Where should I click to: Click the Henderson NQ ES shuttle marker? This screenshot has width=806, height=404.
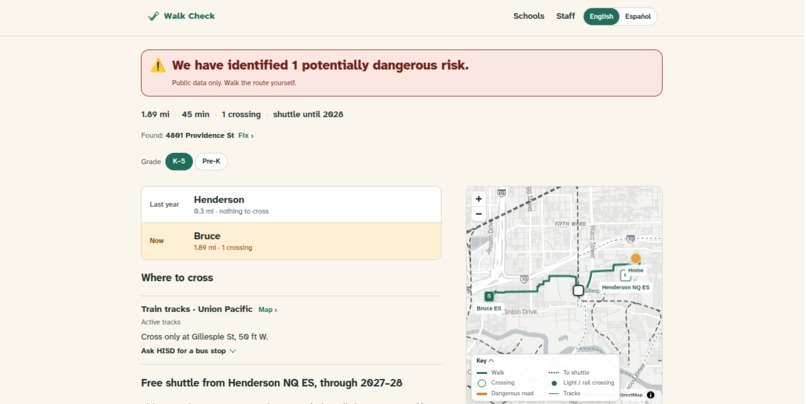(625, 276)
